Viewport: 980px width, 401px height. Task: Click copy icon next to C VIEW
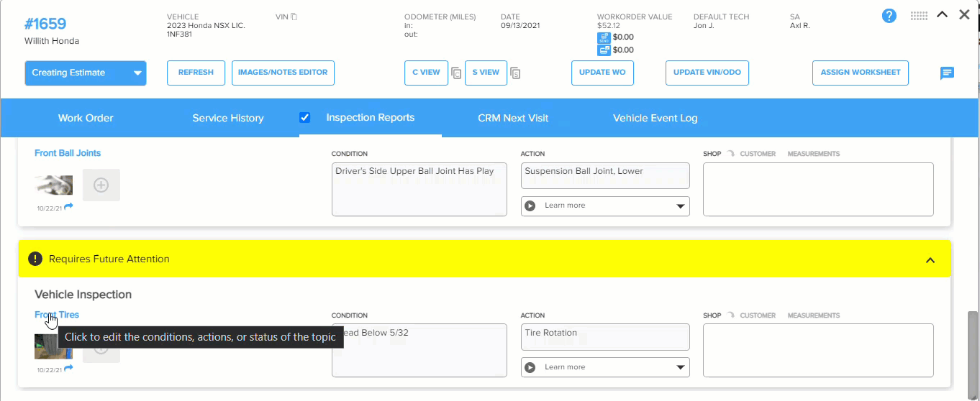coord(456,73)
